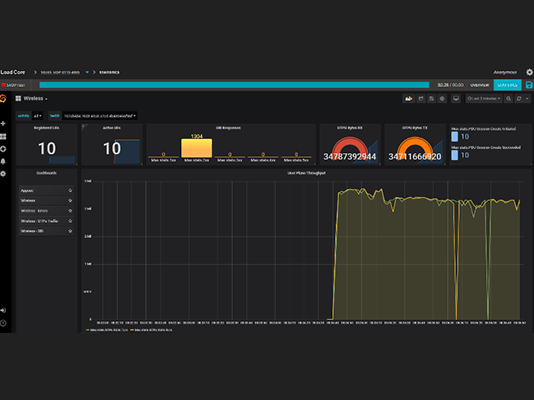This screenshot has height=400, width=534.
Task: Click the Load Core breadcrumb title
Action: 13,72
